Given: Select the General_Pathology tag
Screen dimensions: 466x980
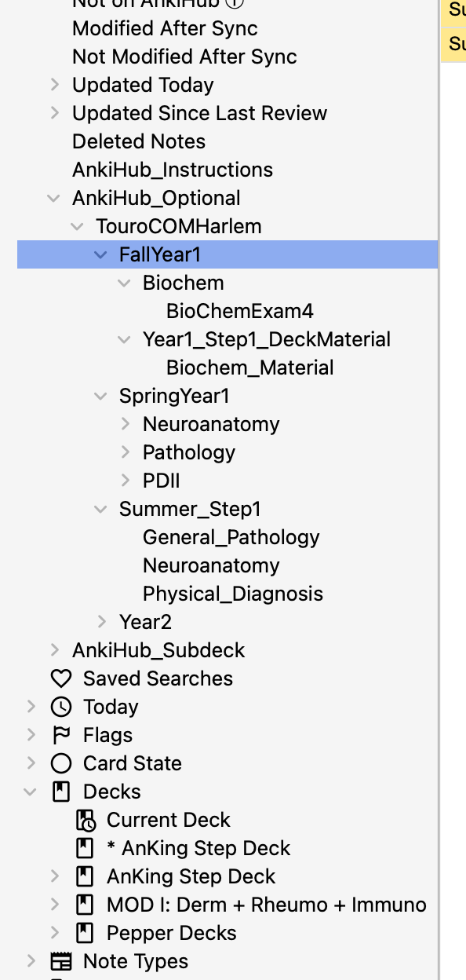Looking at the screenshot, I should click(x=231, y=537).
